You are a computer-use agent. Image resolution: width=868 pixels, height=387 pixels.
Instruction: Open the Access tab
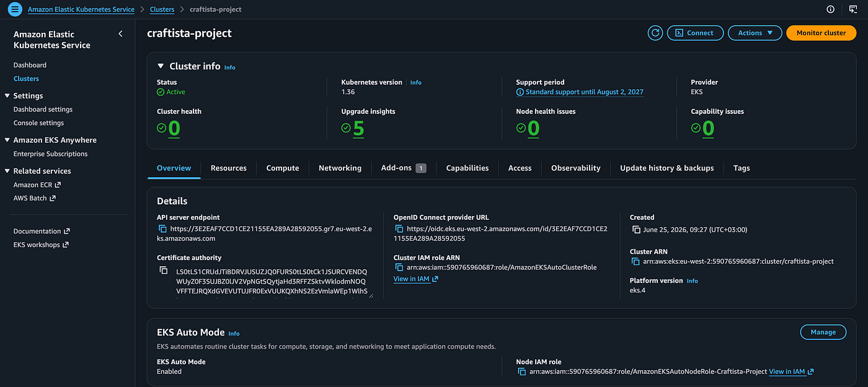tap(520, 168)
